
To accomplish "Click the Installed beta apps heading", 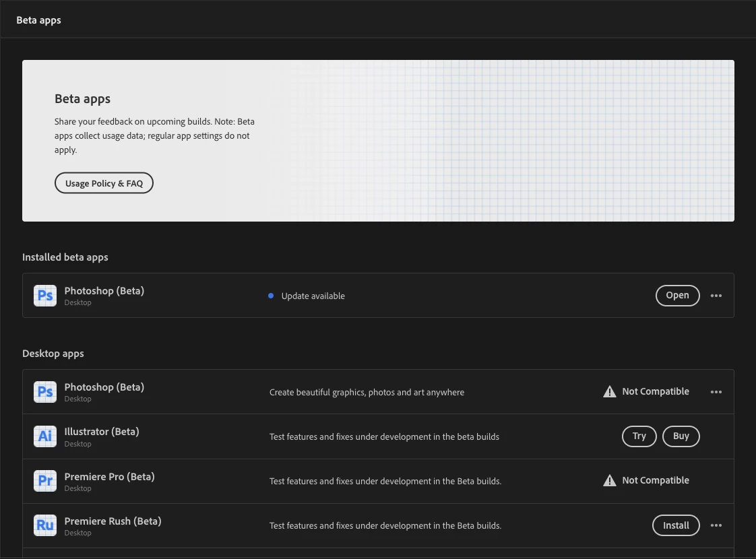I will click(x=65, y=257).
